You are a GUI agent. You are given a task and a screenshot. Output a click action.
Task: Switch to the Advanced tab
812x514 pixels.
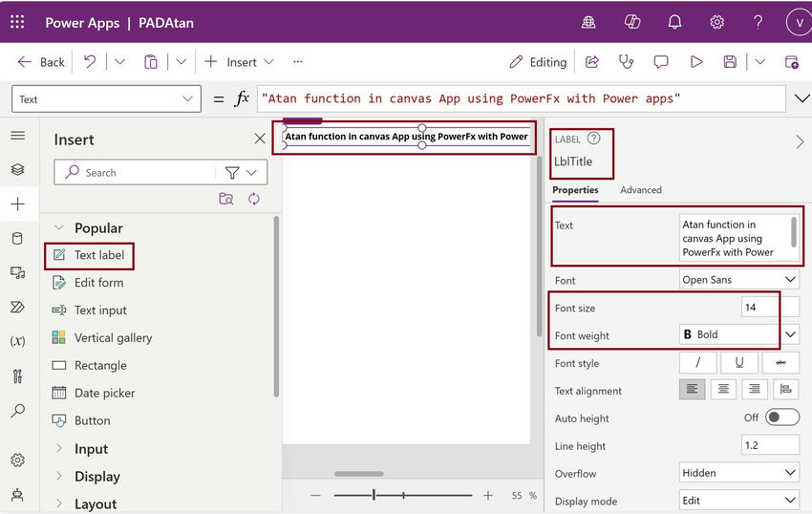tap(641, 190)
